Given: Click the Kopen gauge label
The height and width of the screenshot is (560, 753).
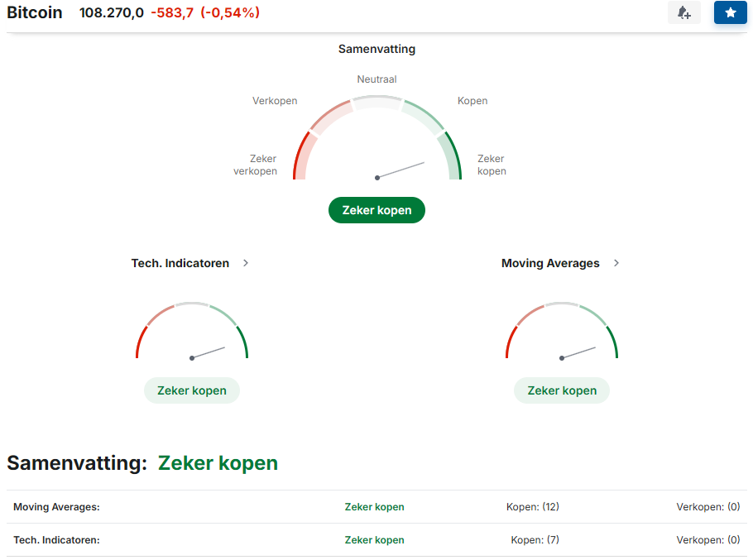Looking at the screenshot, I should [x=472, y=101].
